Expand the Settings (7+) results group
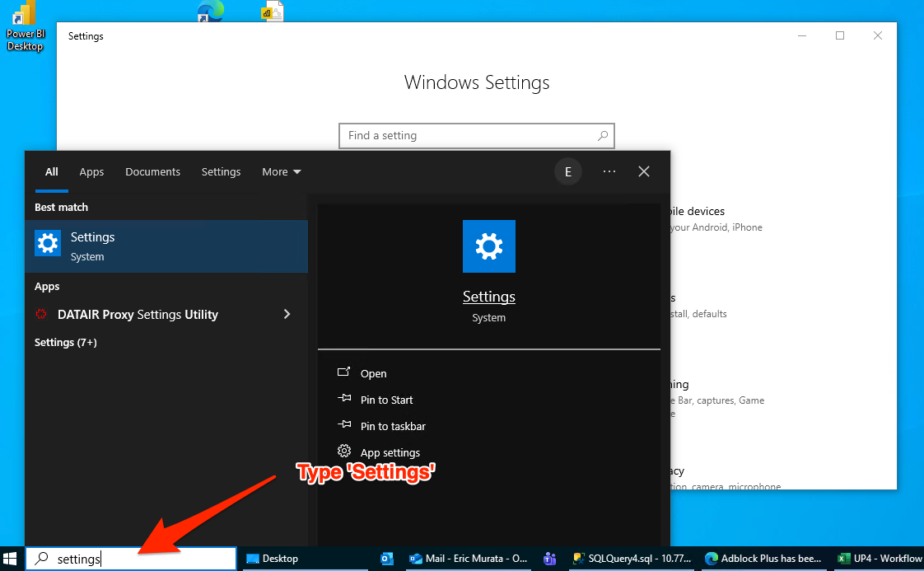 pyautogui.click(x=66, y=342)
